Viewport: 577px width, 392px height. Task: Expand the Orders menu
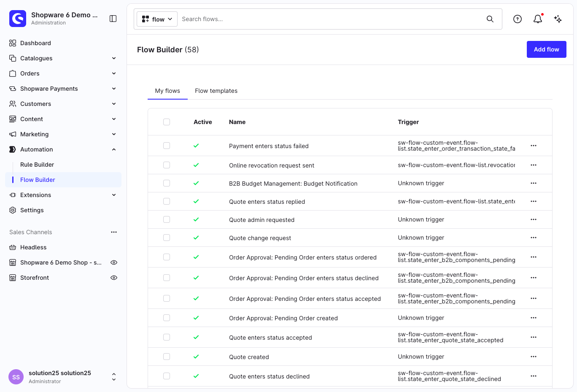[114, 73]
